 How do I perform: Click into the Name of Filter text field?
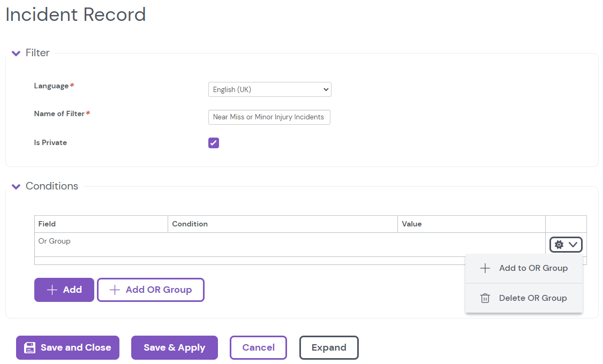pos(269,117)
